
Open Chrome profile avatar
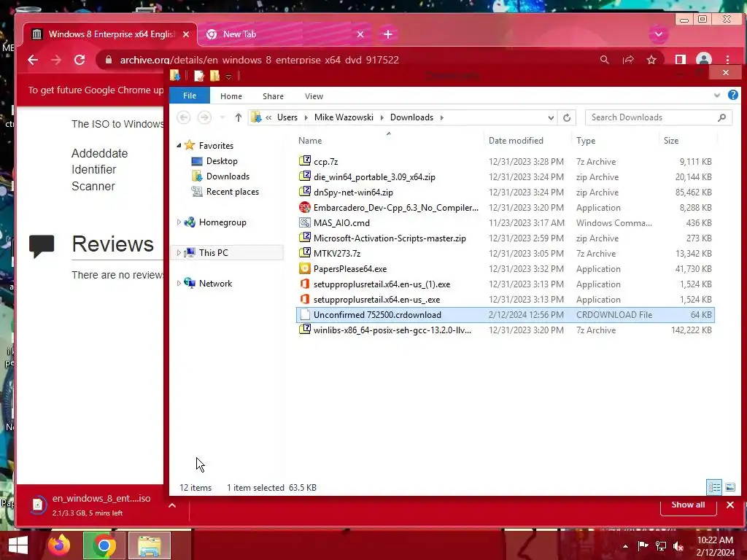click(x=704, y=60)
